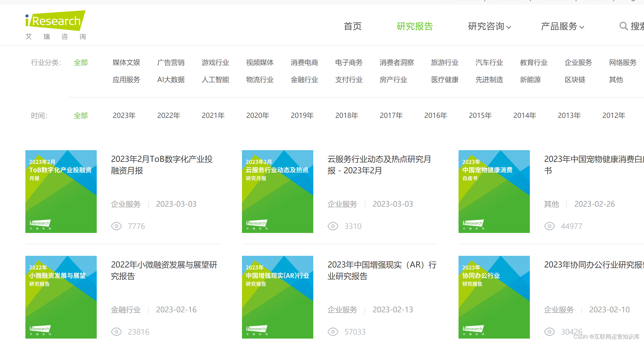Expand the 产品服务 dropdown menu
The image size is (644, 342).
563,26
